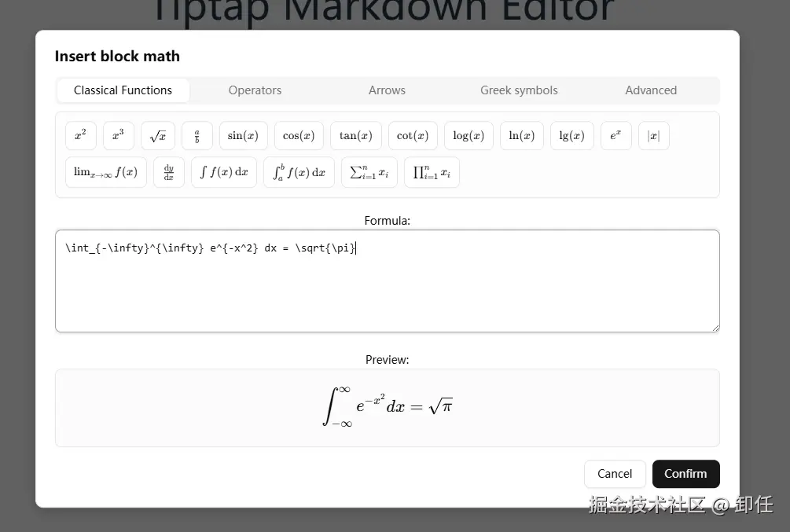Insert the summation of x_i symbol
790x532 pixels.
(369, 172)
